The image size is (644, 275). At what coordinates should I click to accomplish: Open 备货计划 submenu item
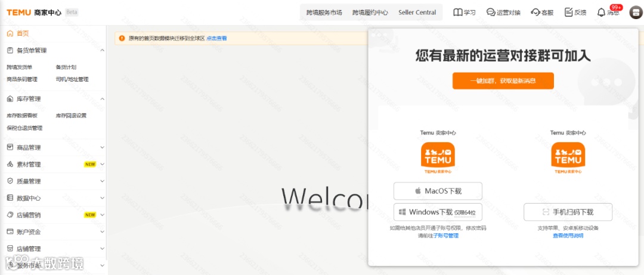(x=66, y=67)
